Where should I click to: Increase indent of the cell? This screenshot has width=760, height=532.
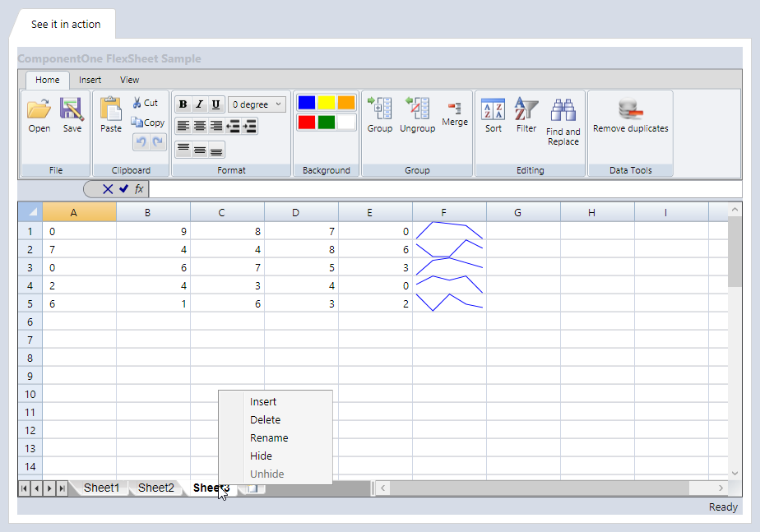(249, 127)
